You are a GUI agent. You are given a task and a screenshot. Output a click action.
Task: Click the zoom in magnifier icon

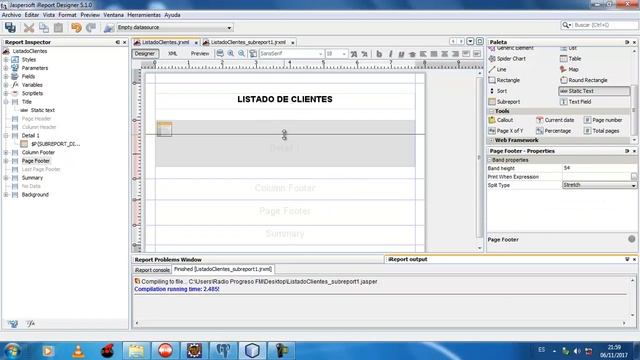pos(231,53)
